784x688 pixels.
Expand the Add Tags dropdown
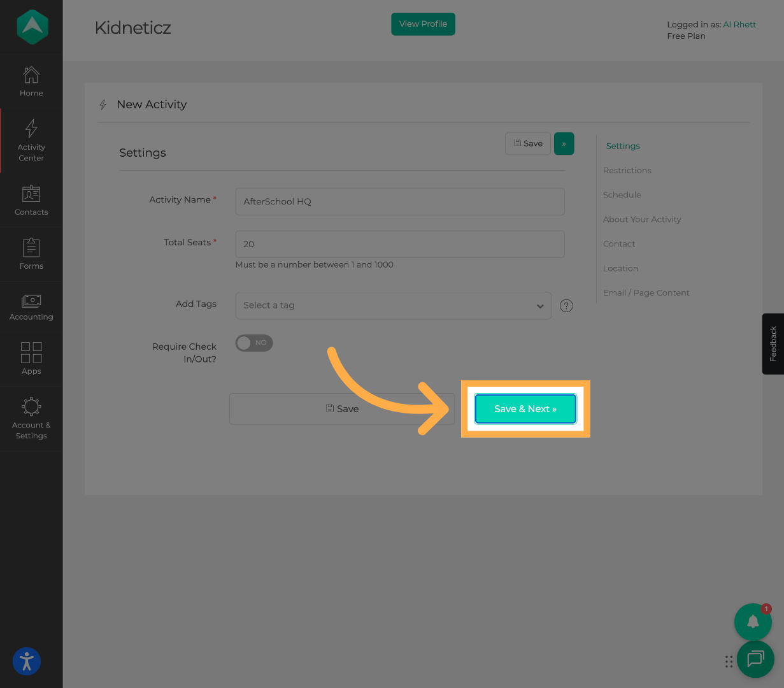tap(393, 306)
